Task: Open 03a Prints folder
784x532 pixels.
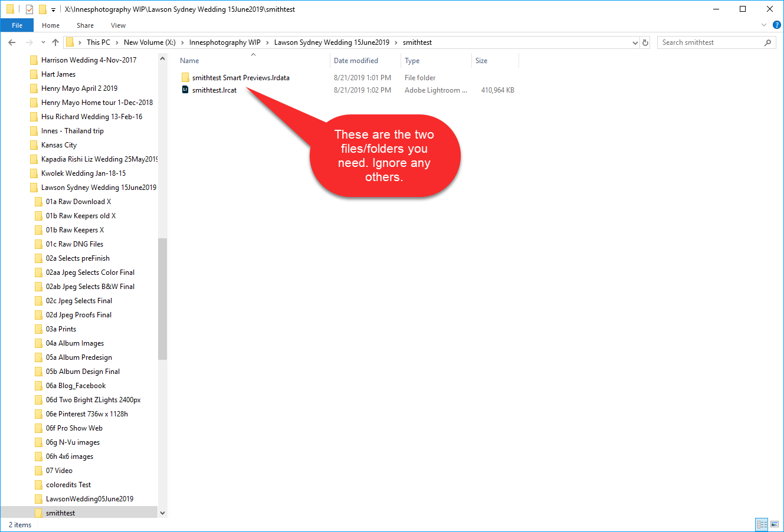Action: coord(61,329)
